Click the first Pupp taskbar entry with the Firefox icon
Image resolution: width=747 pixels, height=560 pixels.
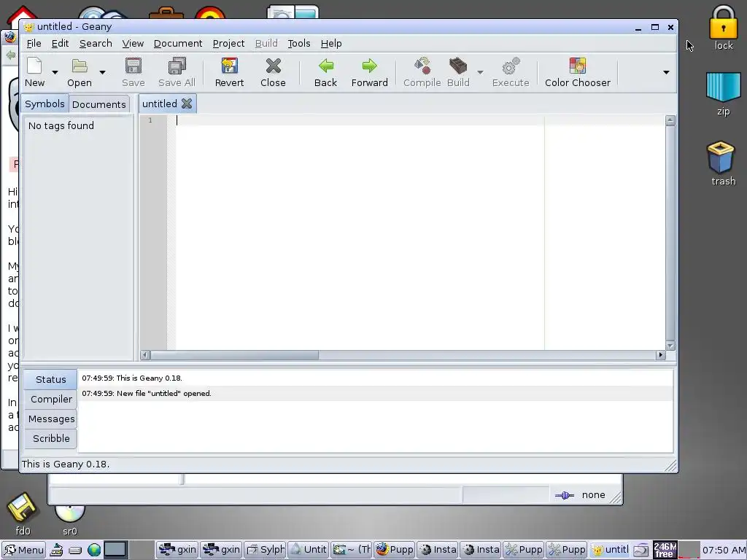click(x=395, y=550)
